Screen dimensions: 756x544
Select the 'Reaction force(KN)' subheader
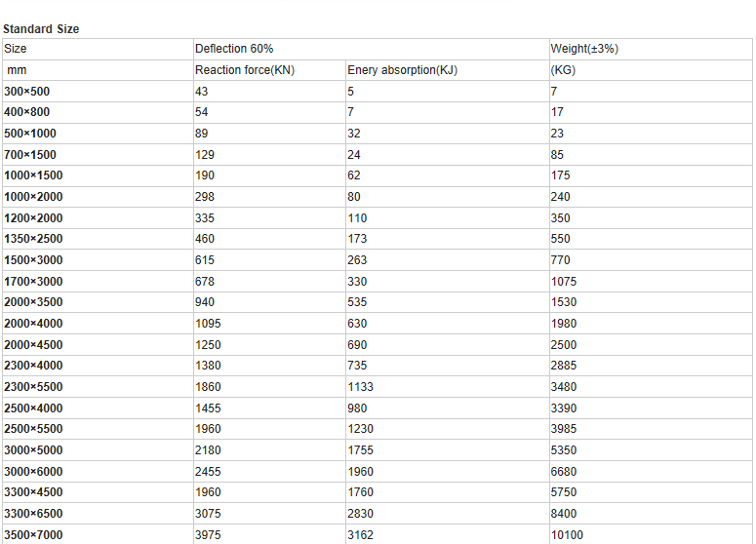(x=245, y=70)
